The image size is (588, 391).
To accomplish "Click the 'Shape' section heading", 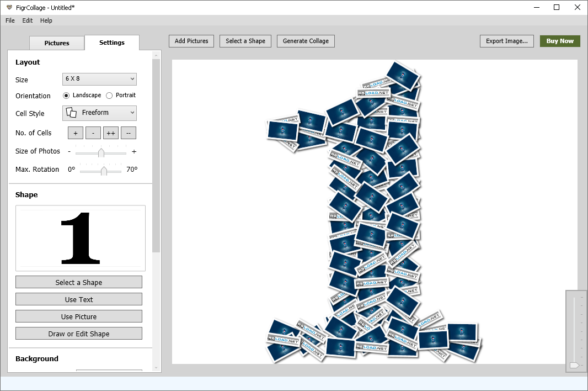I will 26,194.
